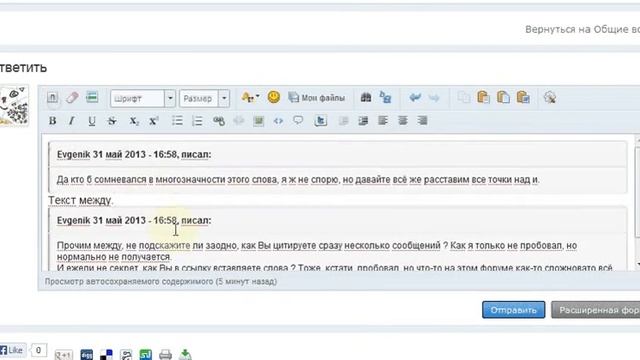
Task: Share the page on Digg
Action: [87, 355]
